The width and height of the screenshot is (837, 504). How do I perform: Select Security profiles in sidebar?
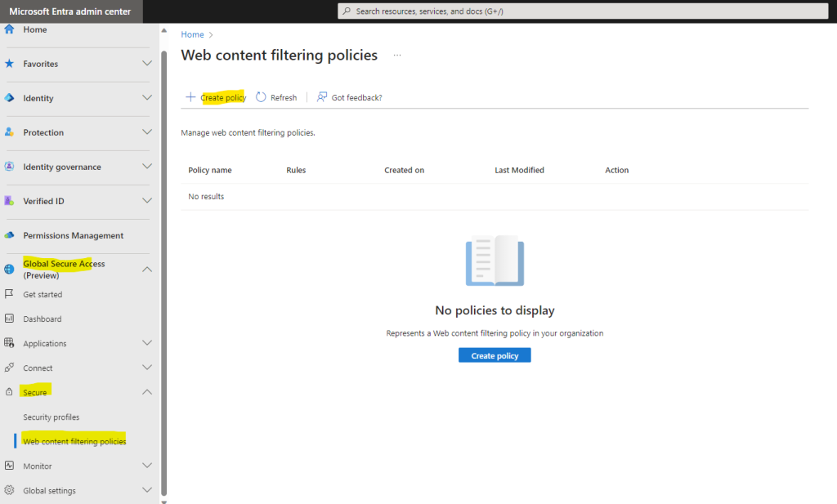tap(51, 417)
